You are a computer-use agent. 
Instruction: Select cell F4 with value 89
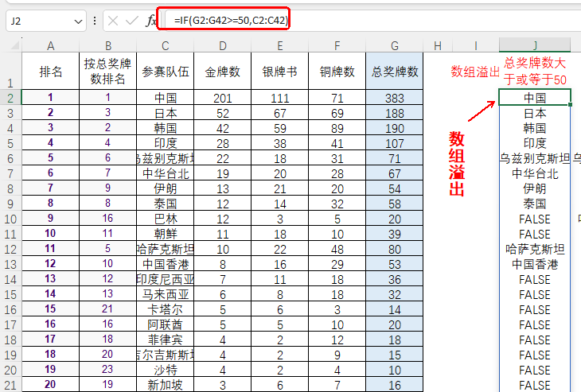click(x=337, y=128)
